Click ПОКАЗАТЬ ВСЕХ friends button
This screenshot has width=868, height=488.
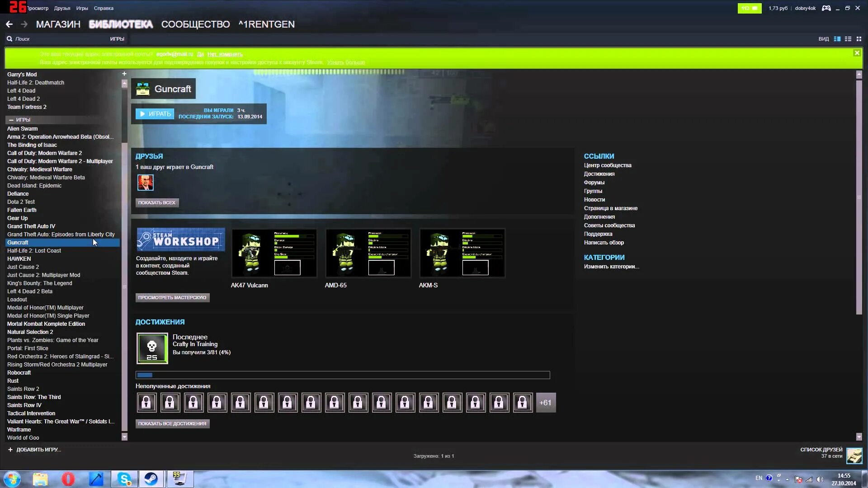[x=156, y=202]
